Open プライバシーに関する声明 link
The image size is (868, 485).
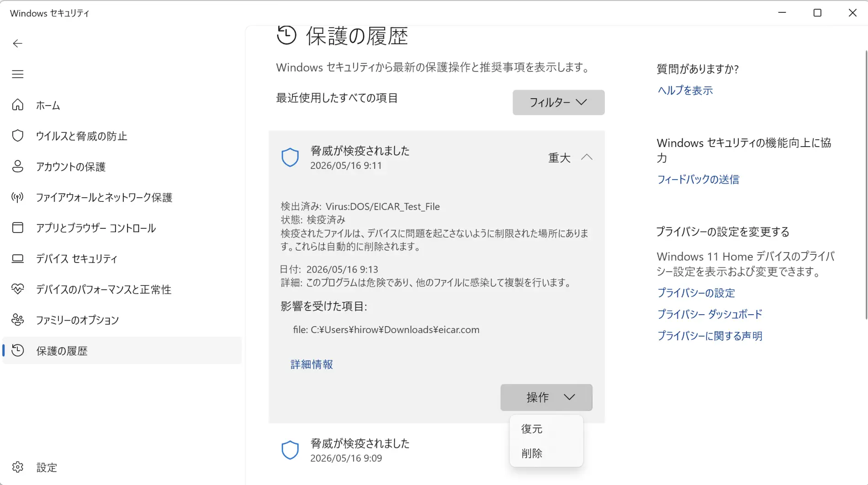[709, 336]
